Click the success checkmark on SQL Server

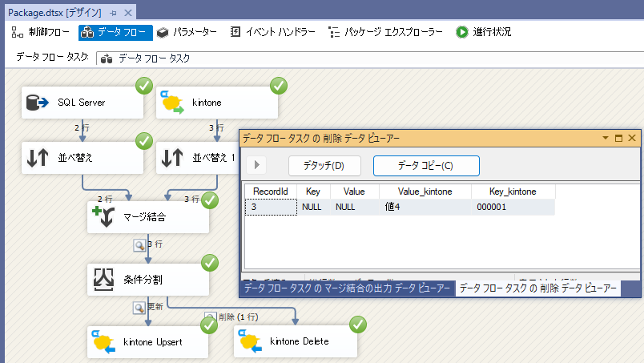tap(144, 86)
